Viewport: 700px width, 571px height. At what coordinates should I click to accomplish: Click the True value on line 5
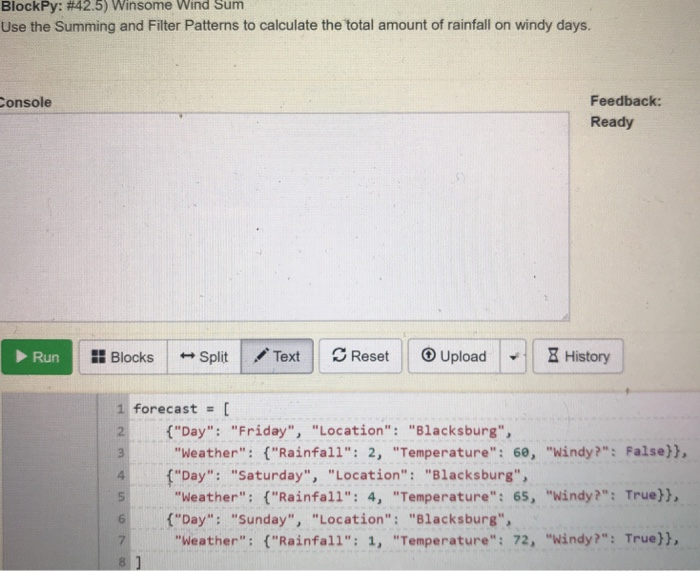[641, 495]
